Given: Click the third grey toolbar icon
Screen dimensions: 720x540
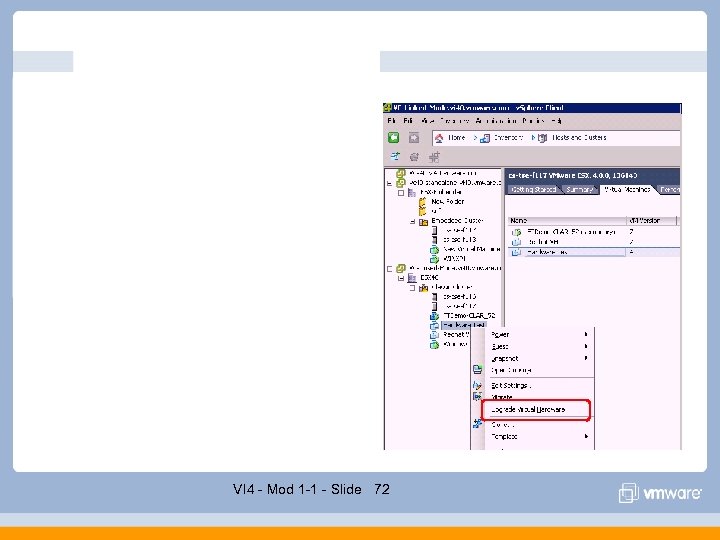Looking at the screenshot, I should 434,157.
